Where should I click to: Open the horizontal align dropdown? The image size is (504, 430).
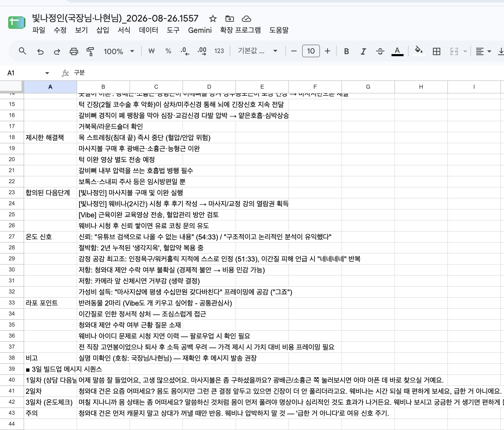tap(483, 51)
